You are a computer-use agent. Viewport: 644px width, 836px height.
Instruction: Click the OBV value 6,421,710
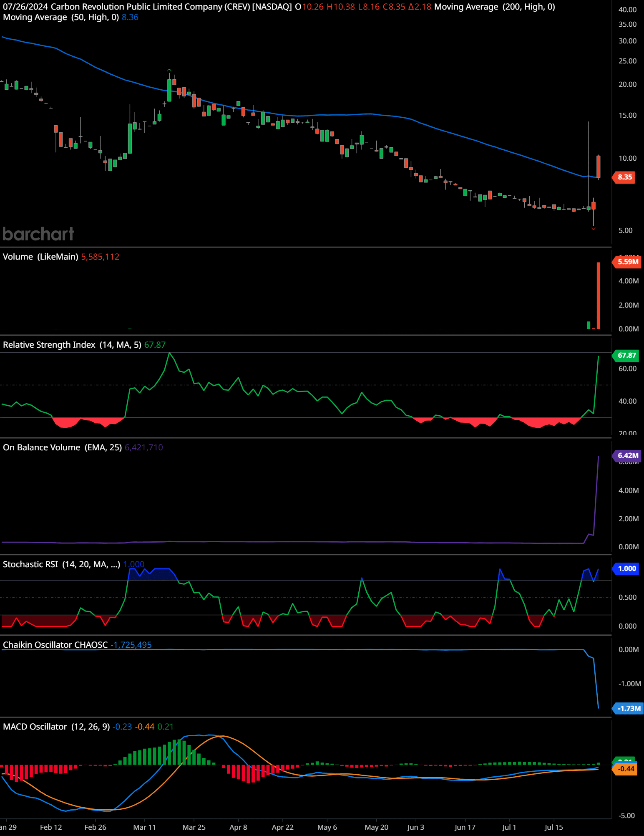click(144, 447)
